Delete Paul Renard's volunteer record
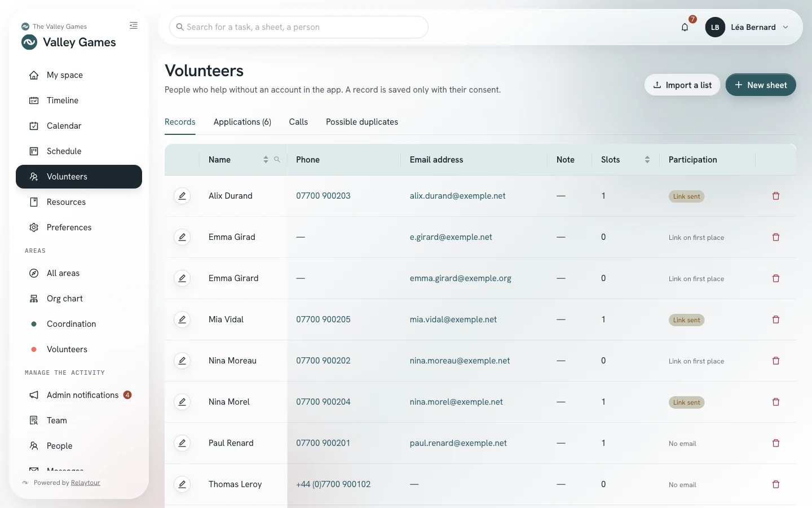This screenshot has width=812, height=508. click(776, 443)
